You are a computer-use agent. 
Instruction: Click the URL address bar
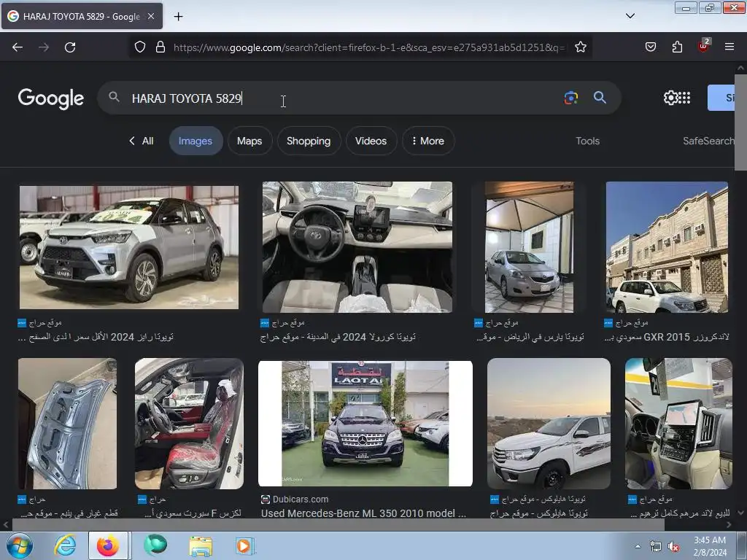point(369,47)
